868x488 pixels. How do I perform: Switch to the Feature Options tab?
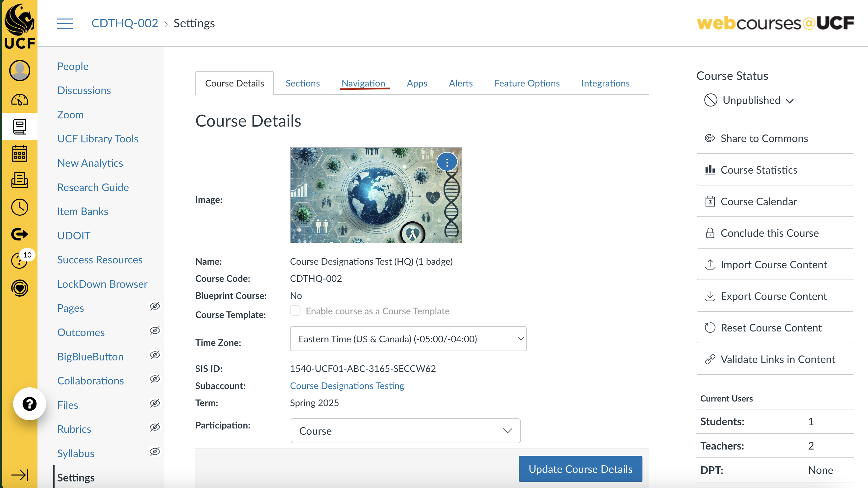coord(527,83)
